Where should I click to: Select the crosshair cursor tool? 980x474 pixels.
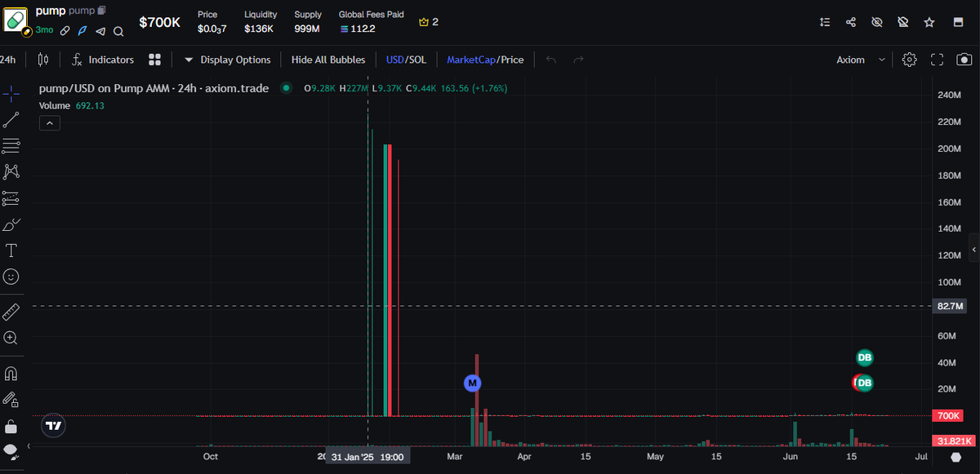[11, 94]
